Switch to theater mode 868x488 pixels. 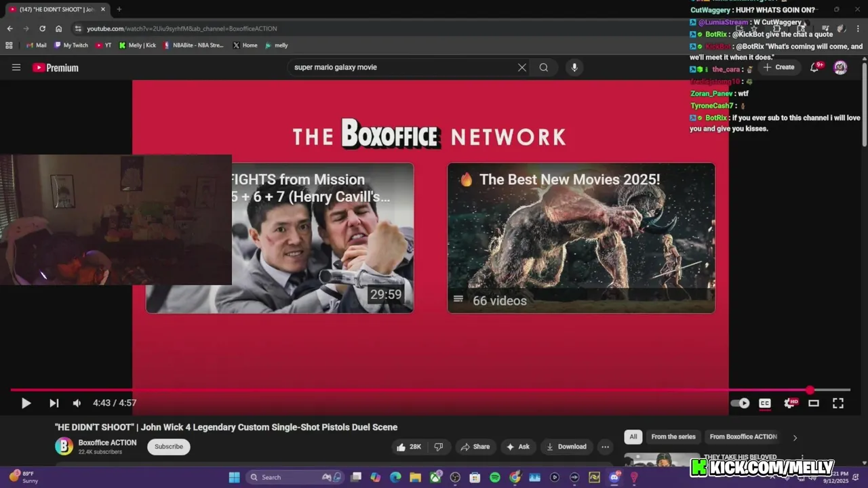[x=814, y=403]
